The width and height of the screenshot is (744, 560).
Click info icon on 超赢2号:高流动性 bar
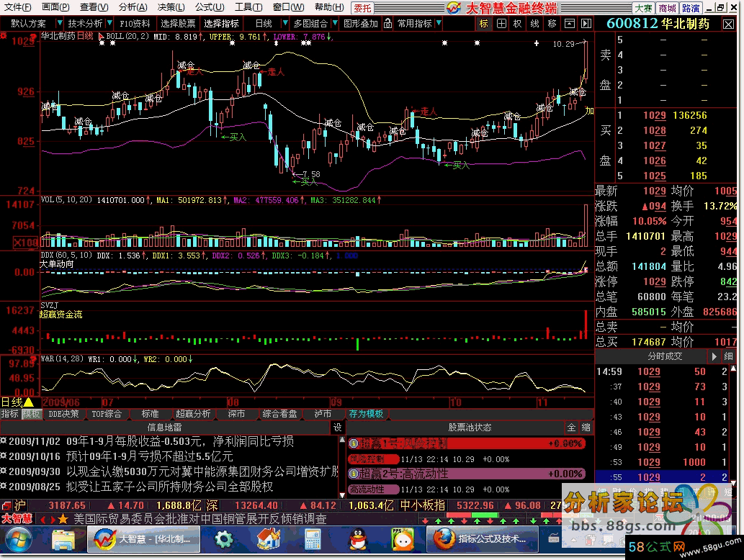354,474
